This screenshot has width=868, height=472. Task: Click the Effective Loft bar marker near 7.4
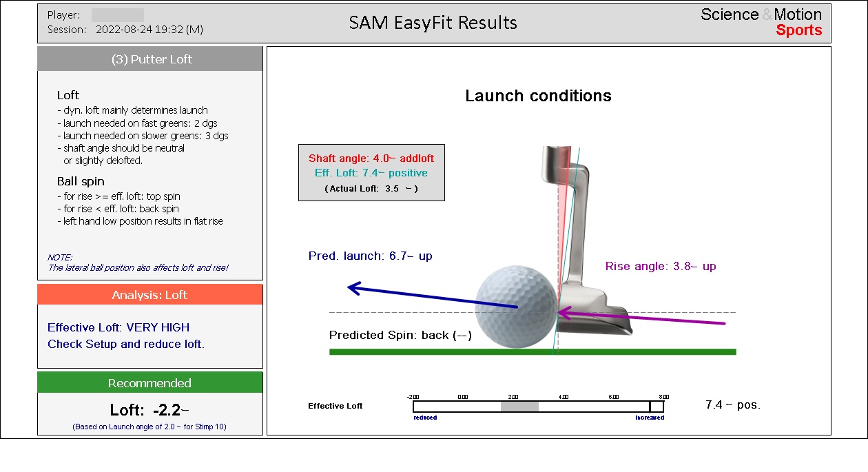[x=650, y=407]
